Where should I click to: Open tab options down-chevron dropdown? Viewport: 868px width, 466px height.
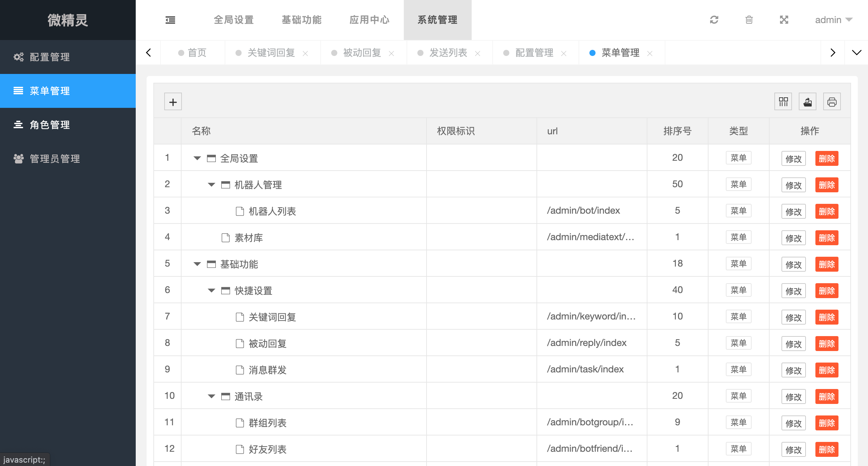pos(856,53)
